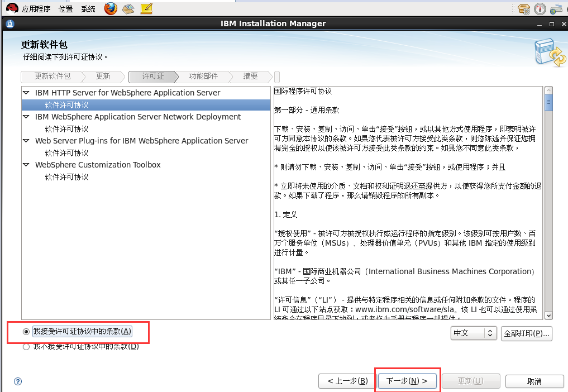Click the Installation Manager title bar icon
Screen dimensions: 568x392
point(10,24)
